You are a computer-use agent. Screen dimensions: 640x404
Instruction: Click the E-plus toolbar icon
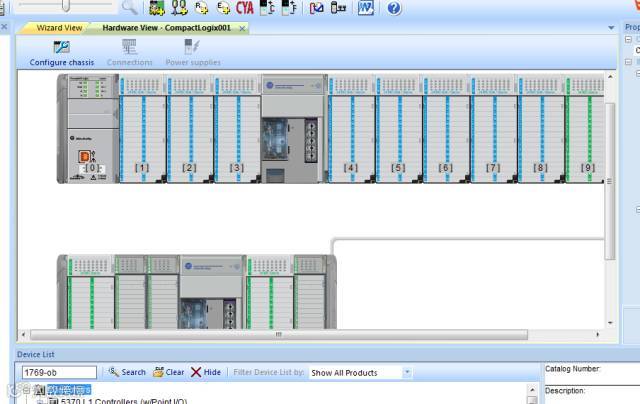223,7
